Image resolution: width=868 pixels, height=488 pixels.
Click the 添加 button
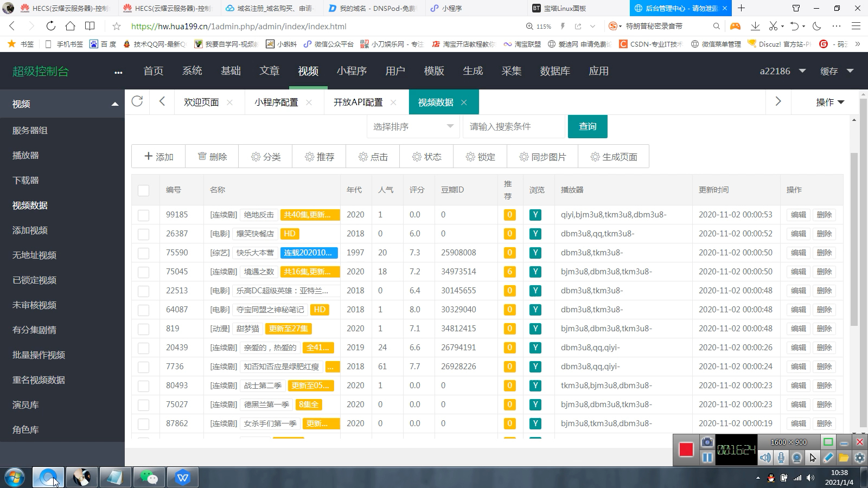158,157
